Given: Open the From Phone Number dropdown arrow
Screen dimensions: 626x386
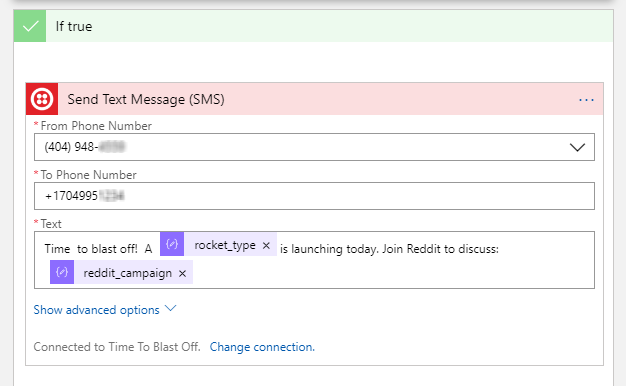Looking at the screenshot, I should [x=577, y=147].
